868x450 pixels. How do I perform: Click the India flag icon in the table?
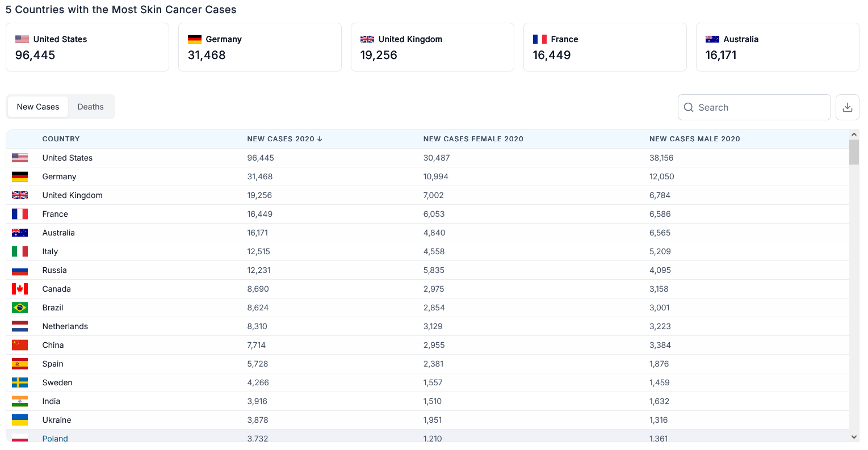(x=20, y=401)
